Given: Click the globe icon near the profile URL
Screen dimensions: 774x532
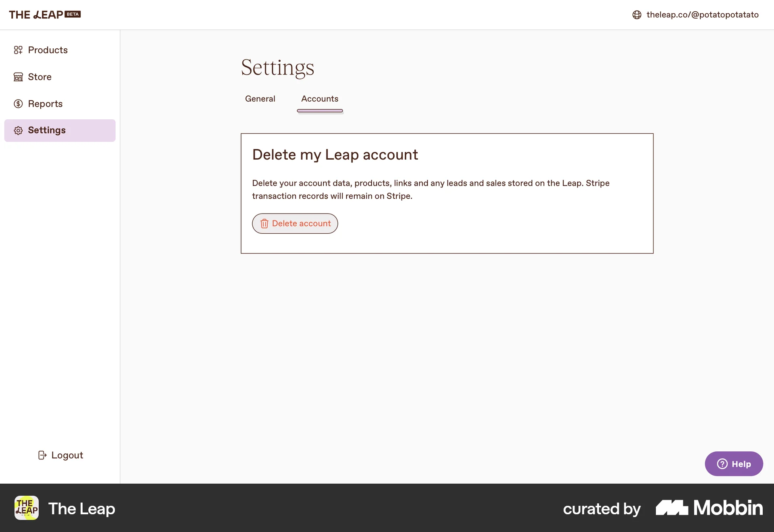Looking at the screenshot, I should [636, 15].
